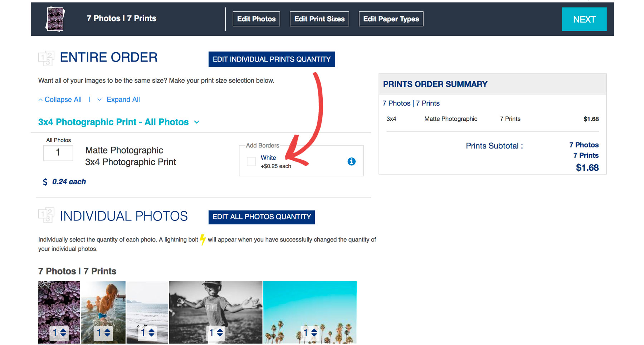Open Edit Paper Types in top bar
Viewport: 644px width, 345px height.
point(391,19)
